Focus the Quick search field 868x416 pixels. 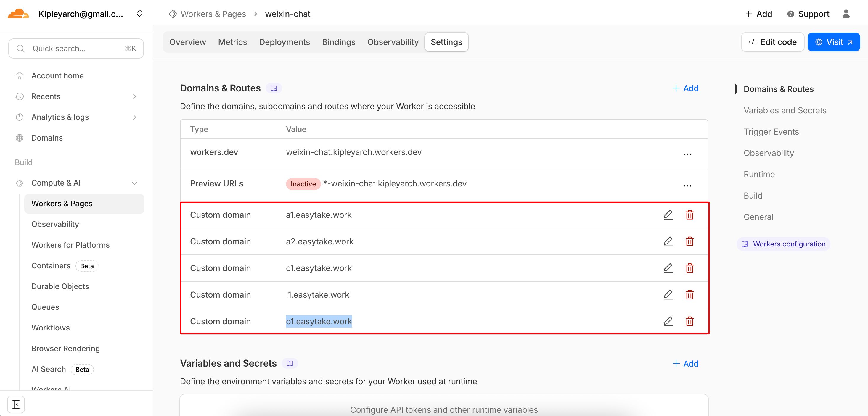pos(76,49)
